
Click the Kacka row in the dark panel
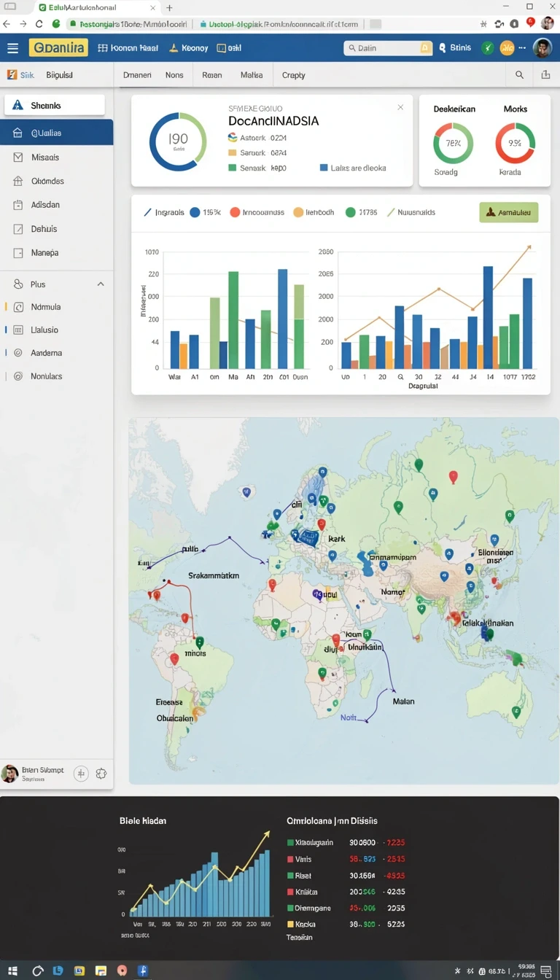click(346, 924)
